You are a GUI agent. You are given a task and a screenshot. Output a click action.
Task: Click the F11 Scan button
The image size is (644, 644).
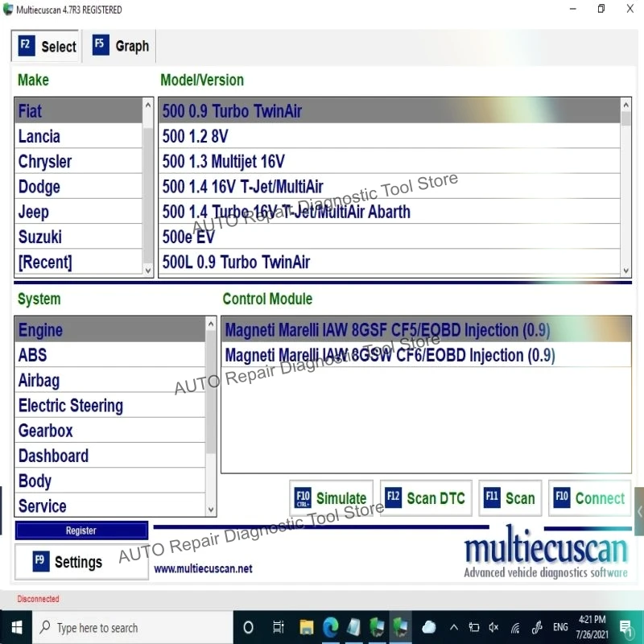pos(510,497)
